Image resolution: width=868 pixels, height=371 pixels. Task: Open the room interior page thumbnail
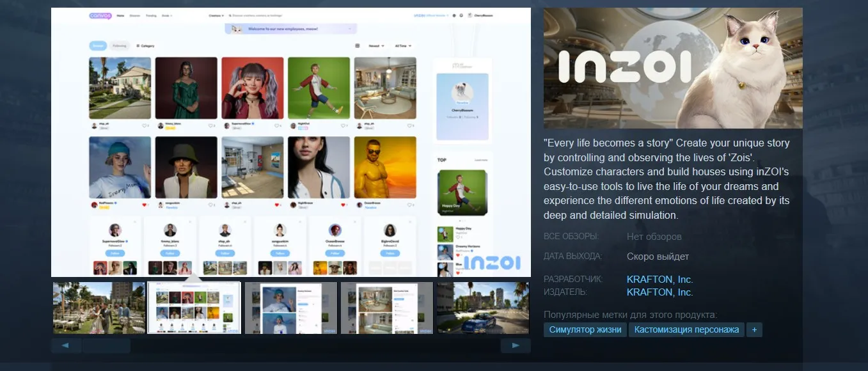(x=387, y=308)
